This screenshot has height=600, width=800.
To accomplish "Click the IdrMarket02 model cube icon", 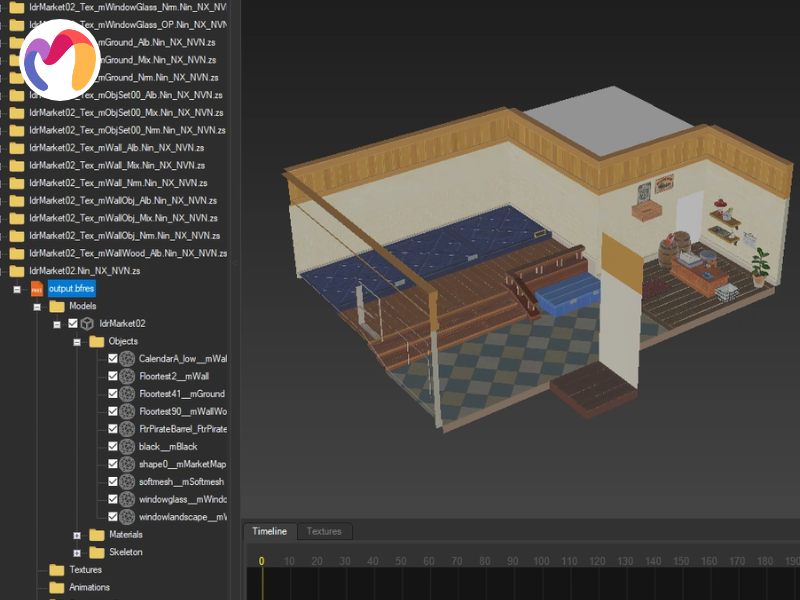I will (x=87, y=324).
